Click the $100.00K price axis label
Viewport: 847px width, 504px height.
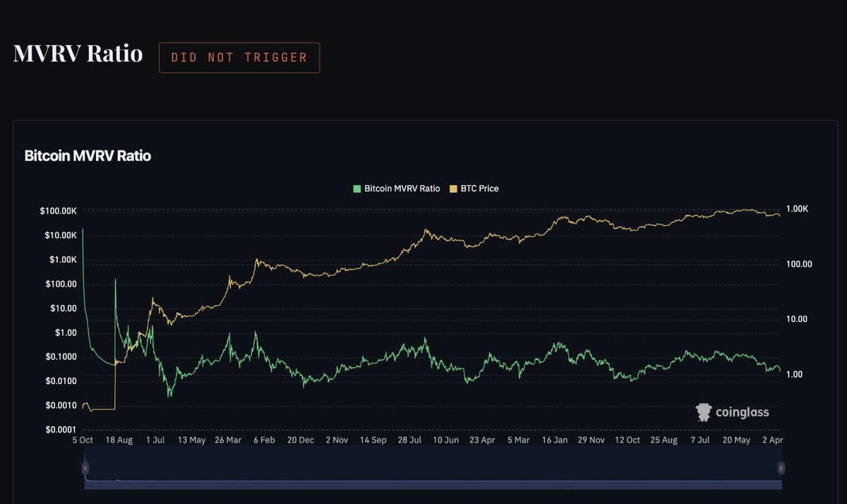59,211
